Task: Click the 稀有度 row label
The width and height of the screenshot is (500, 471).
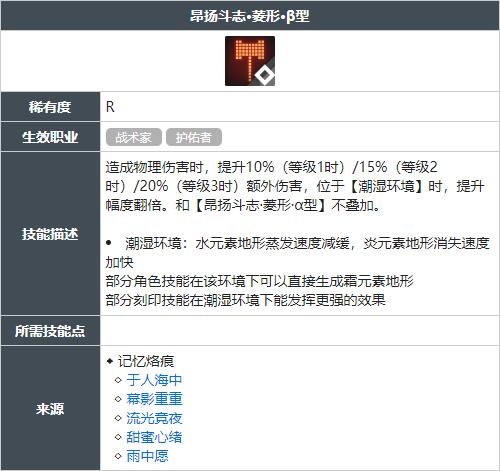Action: [x=50, y=107]
